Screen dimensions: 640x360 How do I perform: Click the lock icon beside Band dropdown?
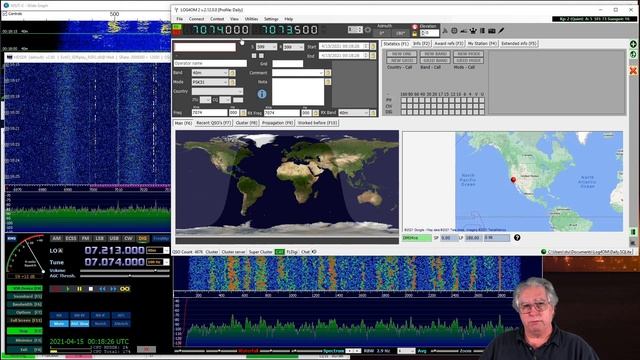coord(232,73)
